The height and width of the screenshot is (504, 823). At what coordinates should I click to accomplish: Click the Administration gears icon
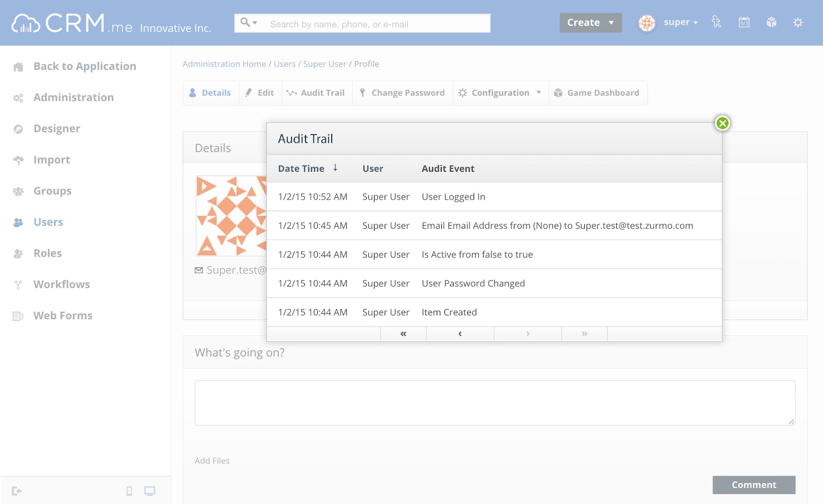(x=19, y=98)
